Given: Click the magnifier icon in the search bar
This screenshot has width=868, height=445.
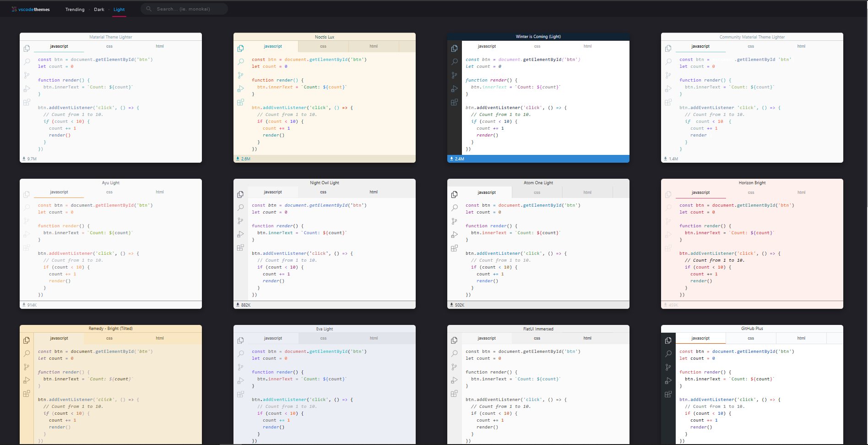Looking at the screenshot, I should pyautogui.click(x=148, y=8).
